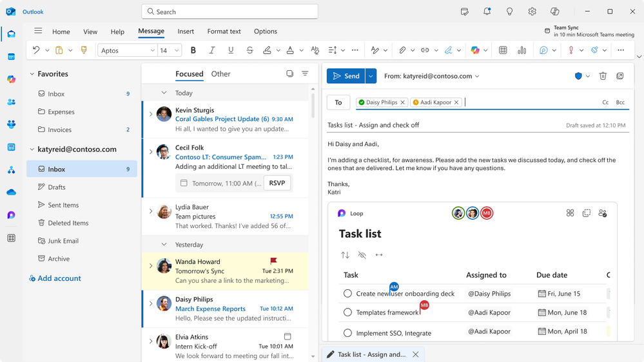Image resolution: width=644 pixels, height=362 pixels.
Task: Click the Attach file paperclip icon
Action: (402, 50)
